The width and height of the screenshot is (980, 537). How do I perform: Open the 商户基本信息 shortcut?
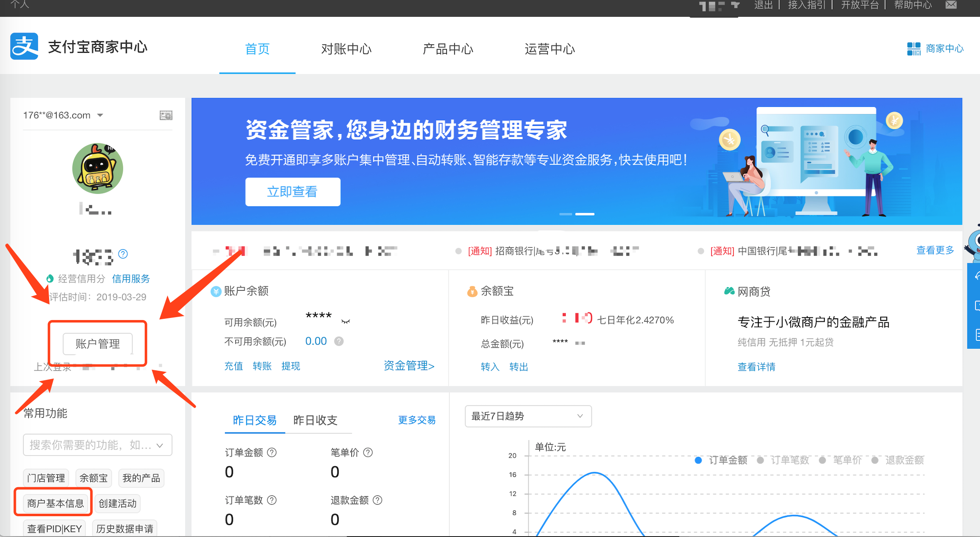(55, 503)
